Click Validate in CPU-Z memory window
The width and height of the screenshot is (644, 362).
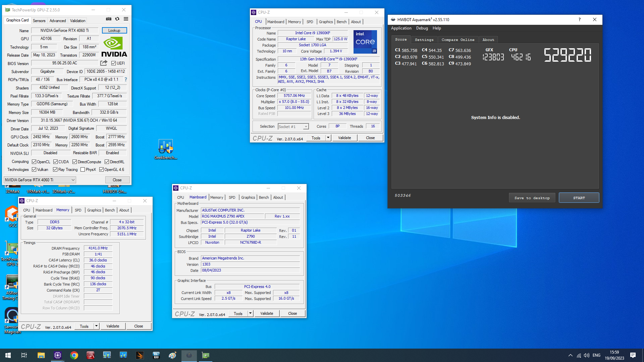113,326
